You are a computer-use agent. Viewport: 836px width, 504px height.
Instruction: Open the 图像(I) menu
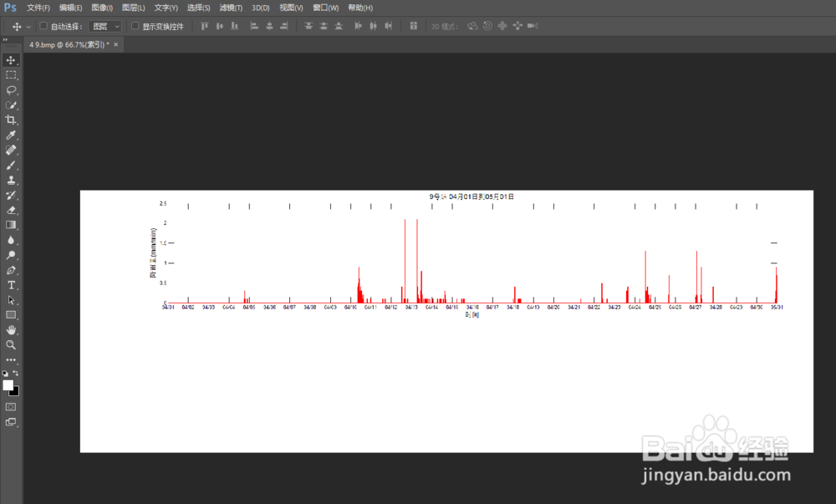pos(102,8)
